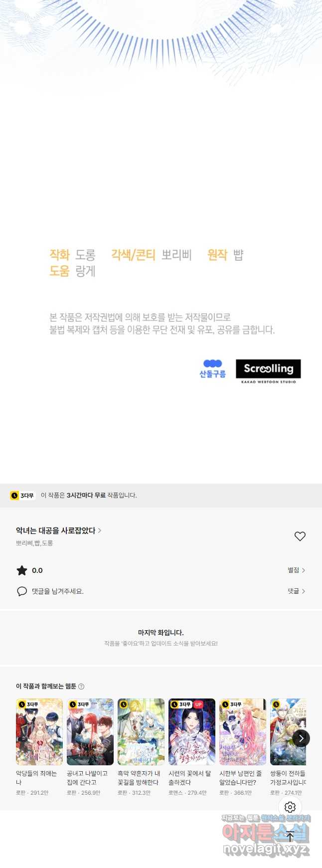Open 별점 rating chevron
322x868 pixels.
[x=296, y=570]
